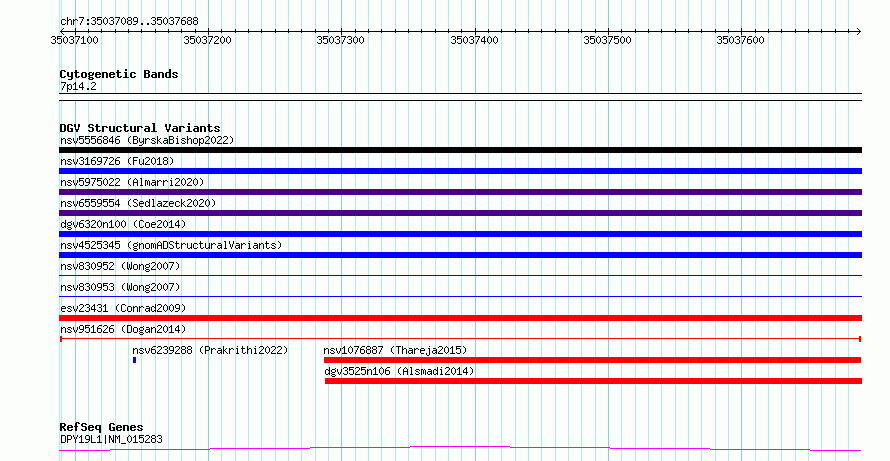890x461 pixels.
Task: Click the red nsv1076887 variant bar
Action: tap(593, 360)
